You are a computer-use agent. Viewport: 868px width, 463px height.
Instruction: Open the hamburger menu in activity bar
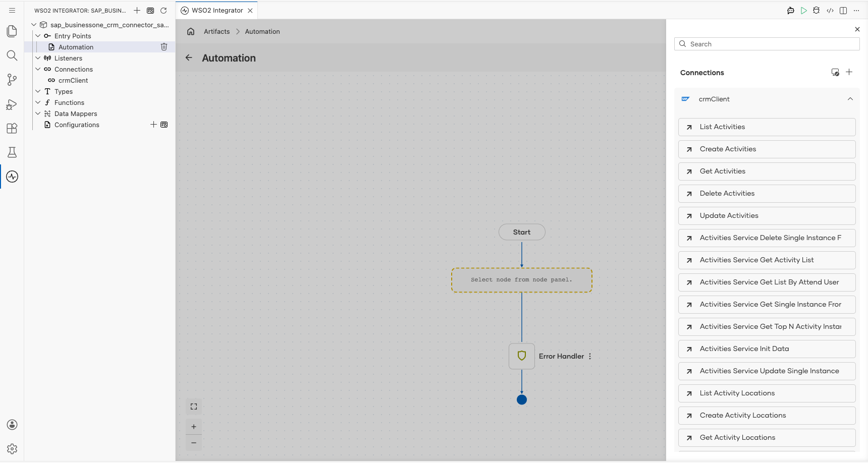[x=12, y=10]
